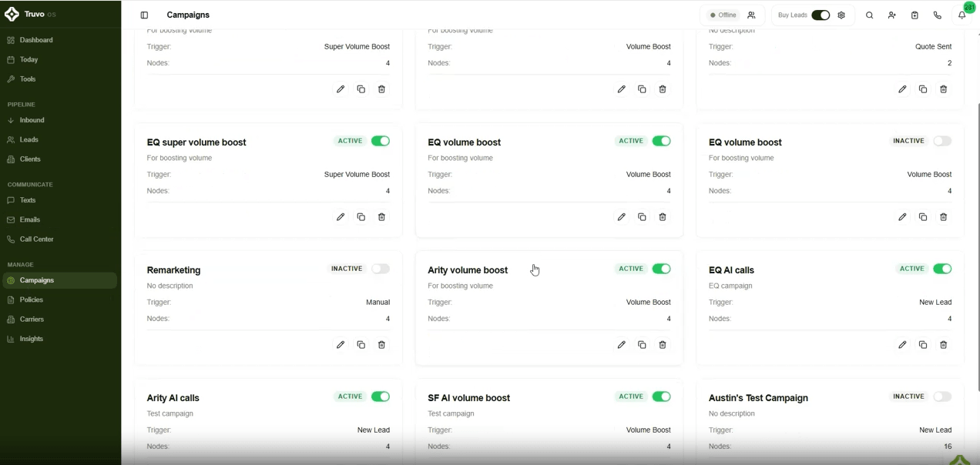
Task: Click the Remarketing campaign title
Action: coord(173,270)
